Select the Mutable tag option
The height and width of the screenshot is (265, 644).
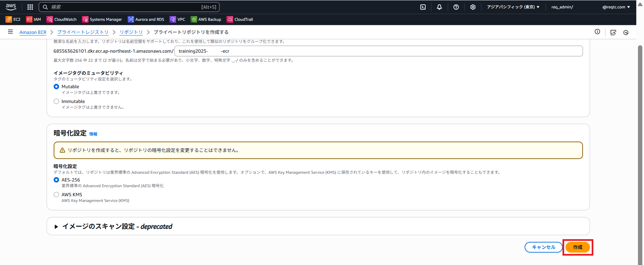coord(56,87)
